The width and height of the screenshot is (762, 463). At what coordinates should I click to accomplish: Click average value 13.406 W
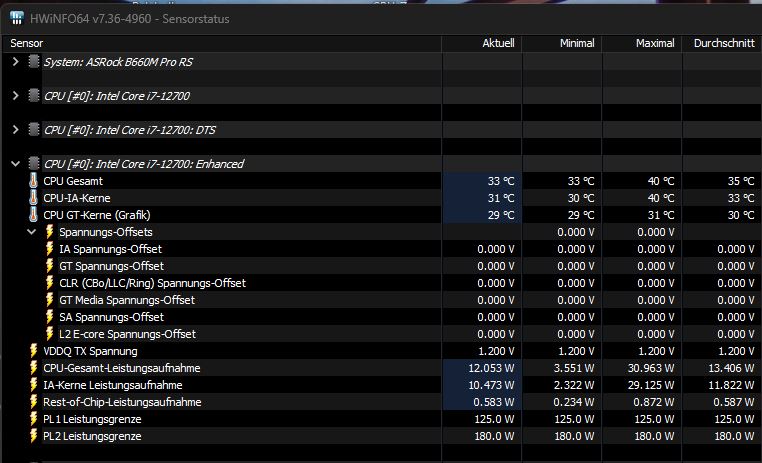[731, 368]
